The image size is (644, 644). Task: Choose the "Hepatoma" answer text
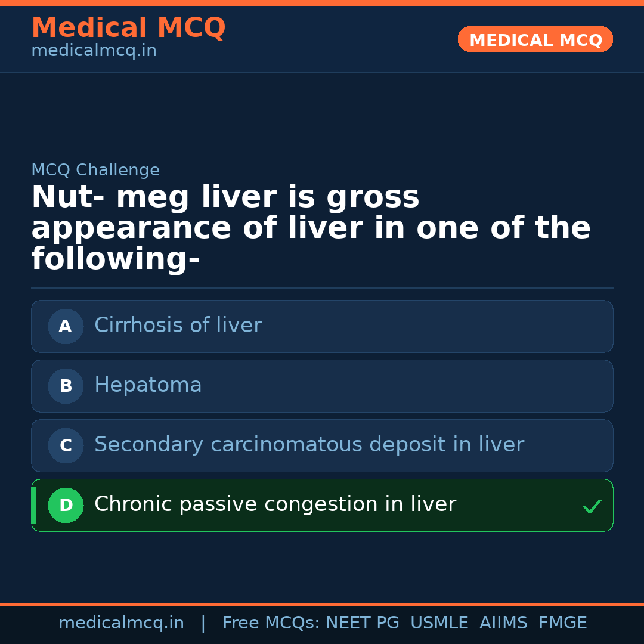tap(148, 385)
